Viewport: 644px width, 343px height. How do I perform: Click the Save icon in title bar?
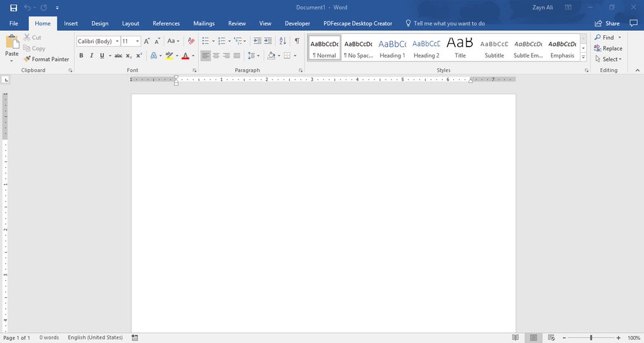coord(14,8)
